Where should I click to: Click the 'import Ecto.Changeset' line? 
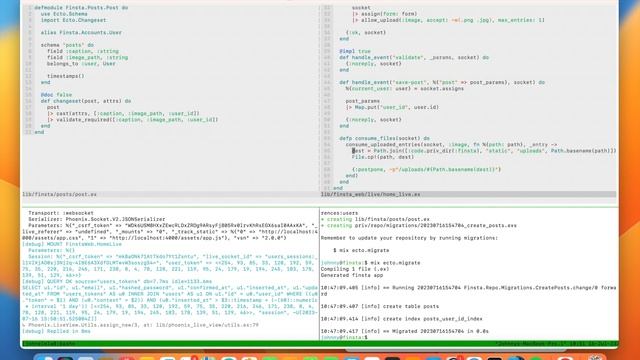tap(73, 20)
